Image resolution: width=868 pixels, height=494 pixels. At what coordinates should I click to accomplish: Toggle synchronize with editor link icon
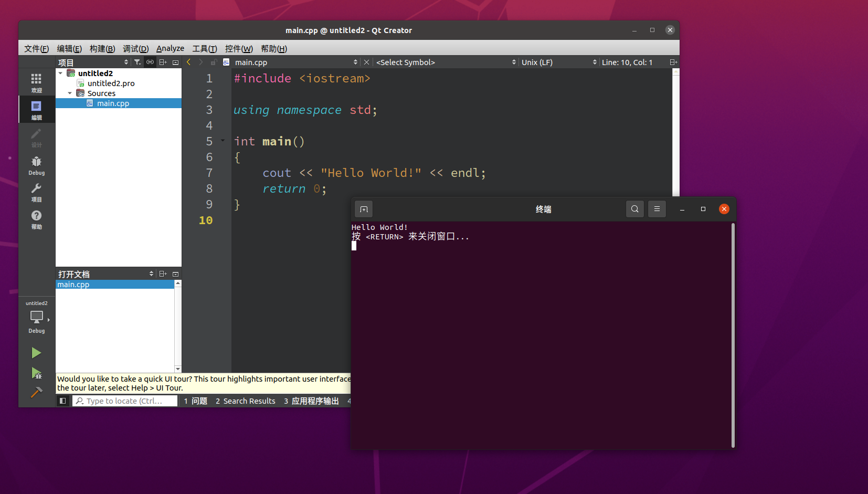(150, 62)
